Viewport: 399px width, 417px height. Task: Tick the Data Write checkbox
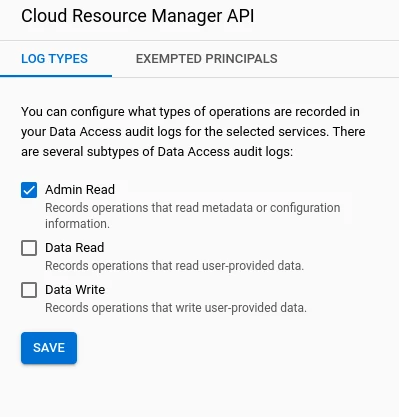[x=29, y=290]
